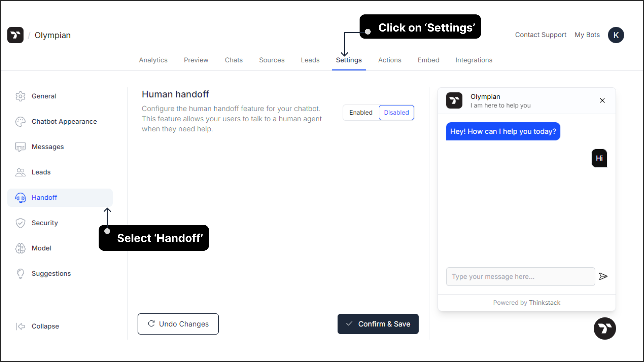Click the Security settings icon
The width and height of the screenshot is (644, 362).
tap(20, 222)
